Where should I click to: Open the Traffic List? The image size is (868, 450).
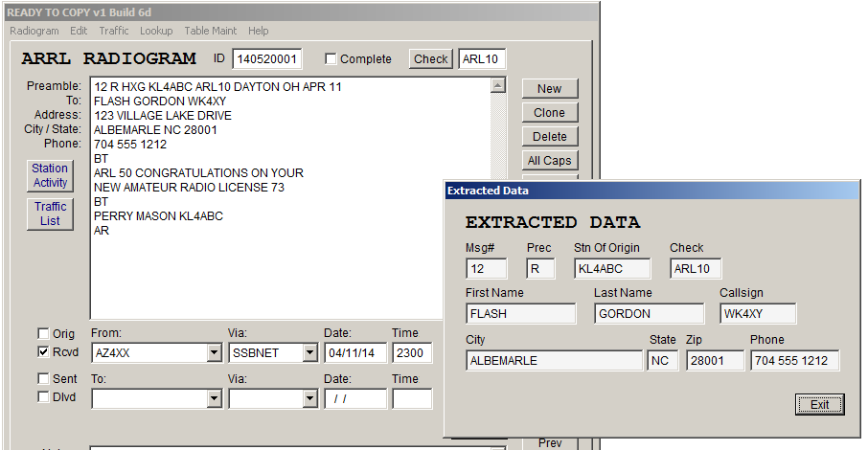coord(50,214)
